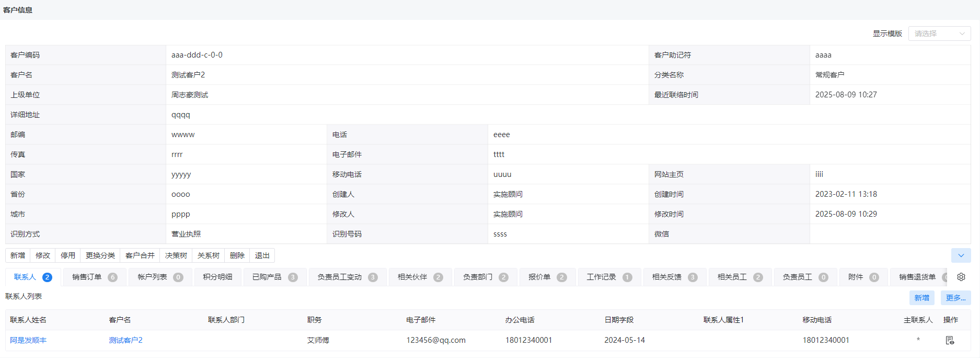
Task: Switch to the 附件 tab
Action: [863, 277]
